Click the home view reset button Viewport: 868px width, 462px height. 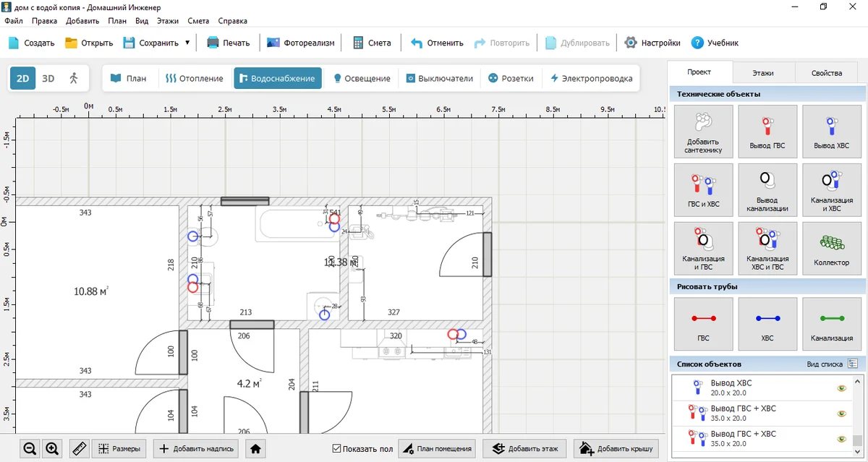tap(255, 448)
